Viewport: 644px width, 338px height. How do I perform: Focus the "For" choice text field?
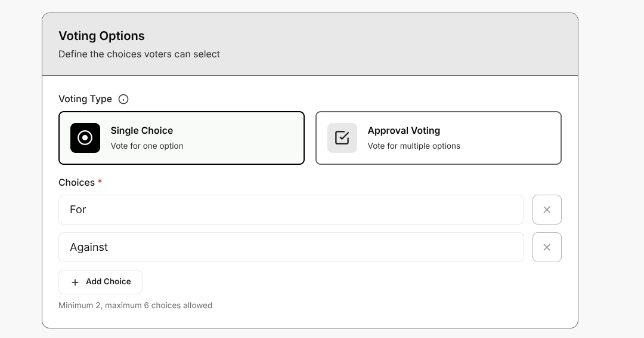click(291, 210)
